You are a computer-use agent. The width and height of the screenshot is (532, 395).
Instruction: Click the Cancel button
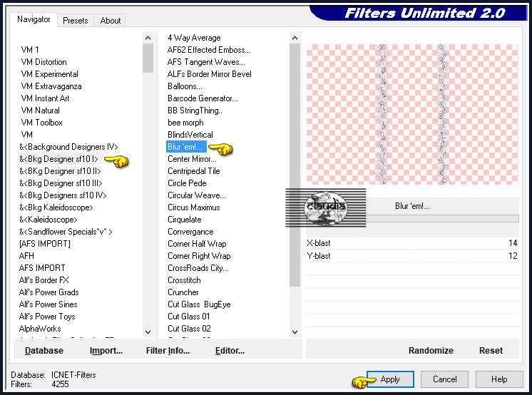pos(444,379)
